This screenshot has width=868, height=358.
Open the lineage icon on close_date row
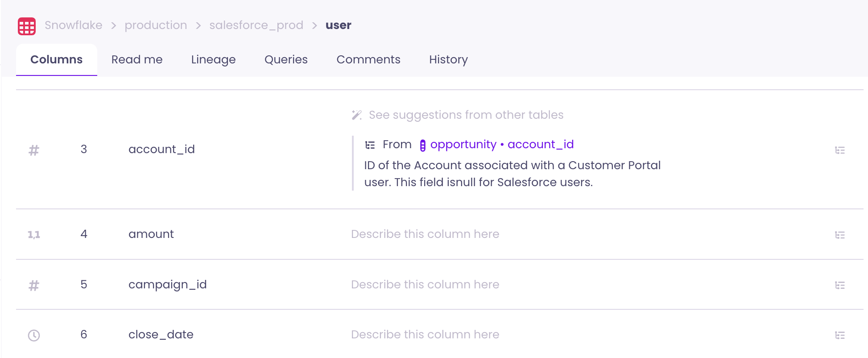(x=839, y=335)
